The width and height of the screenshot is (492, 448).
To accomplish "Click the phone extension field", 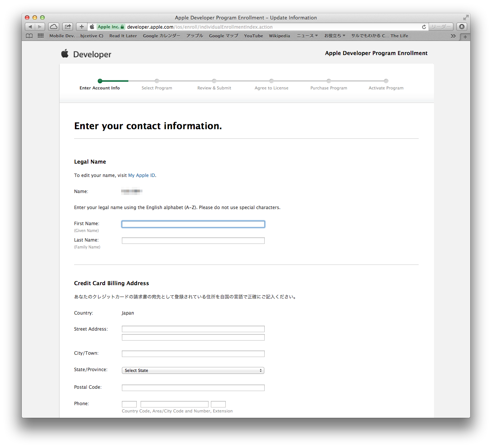I will click(x=218, y=404).
